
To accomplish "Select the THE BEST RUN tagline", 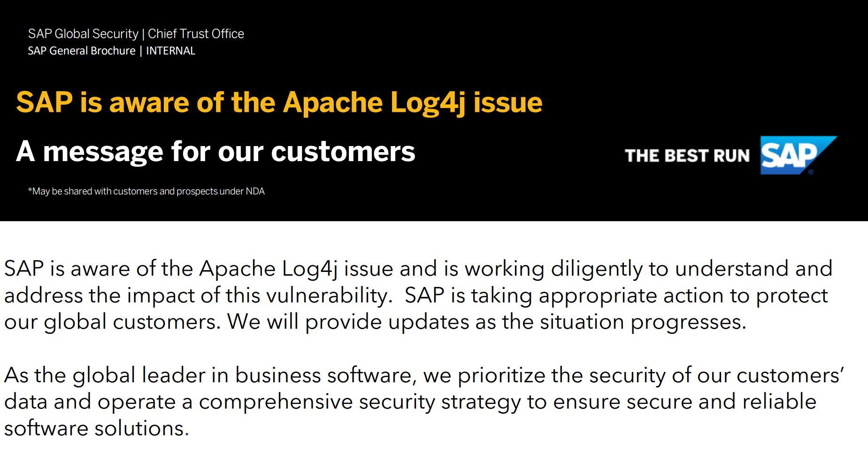I will [x=687, y=155].
